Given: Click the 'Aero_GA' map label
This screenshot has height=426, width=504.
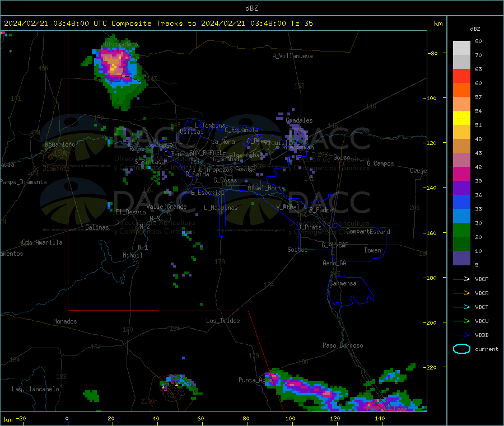Looking at the screenshot, I should 335,263.
